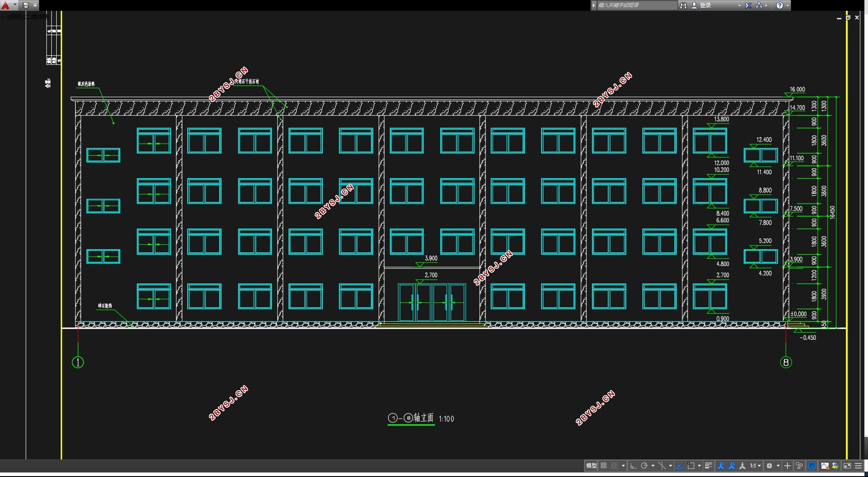The height and width of the screenshot is (477, 868).
Task: Click the gray annotation scale icon
Action: tap(742, 466)
